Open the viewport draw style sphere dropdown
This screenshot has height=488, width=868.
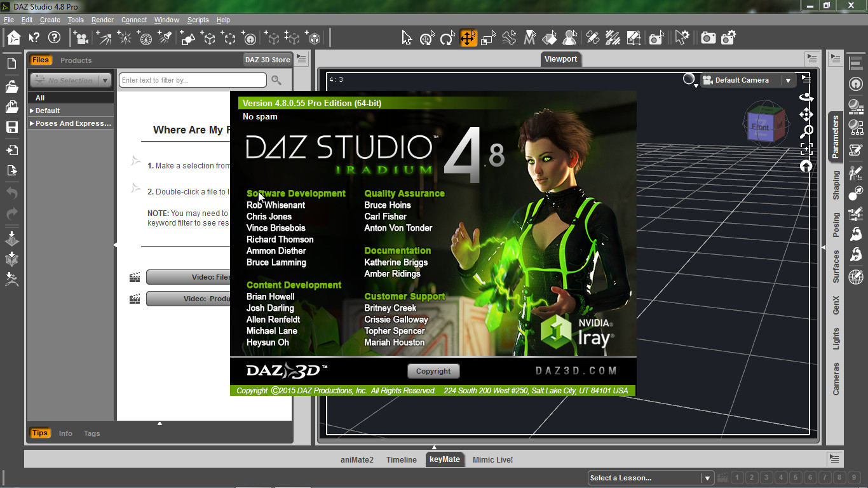click(690, 80)
